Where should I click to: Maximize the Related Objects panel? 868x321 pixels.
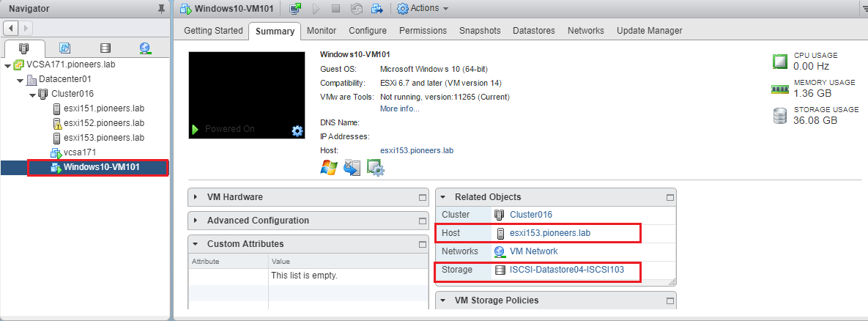669,197
